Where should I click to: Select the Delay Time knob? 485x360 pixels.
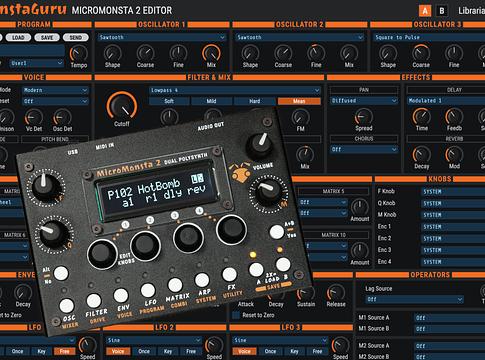pyautogui.click(x=422, y=117)
